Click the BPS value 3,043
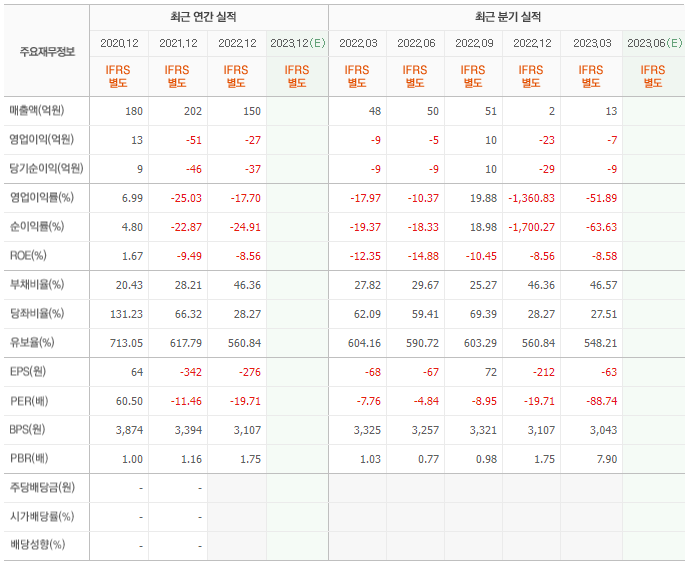The image size is (690, 565). click(603, 430)
